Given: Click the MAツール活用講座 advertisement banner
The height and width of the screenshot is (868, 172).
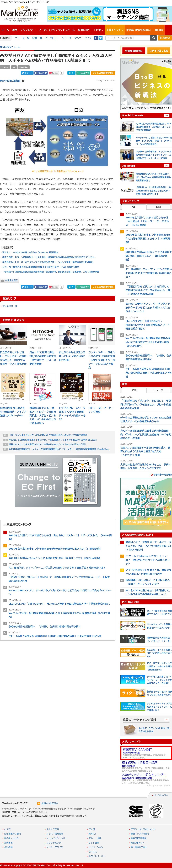Looking at the screenshot, I should point(146,504).
